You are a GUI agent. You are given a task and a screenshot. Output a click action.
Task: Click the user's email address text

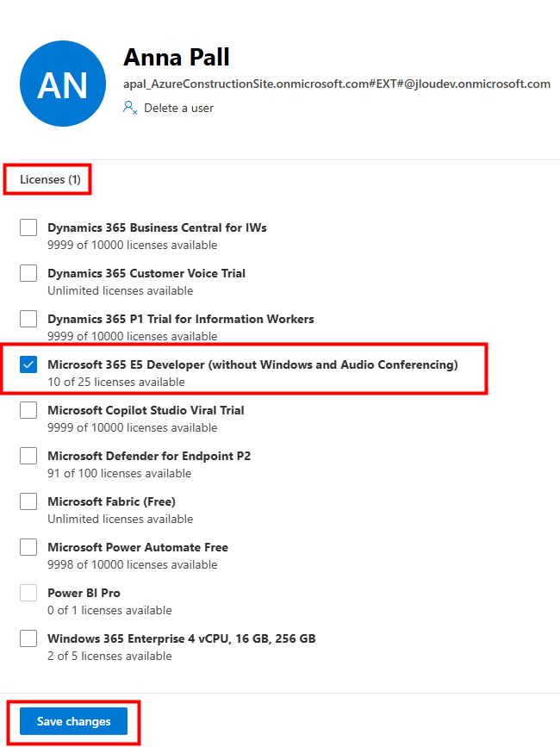pyautogui.click(x=336, y=84)
